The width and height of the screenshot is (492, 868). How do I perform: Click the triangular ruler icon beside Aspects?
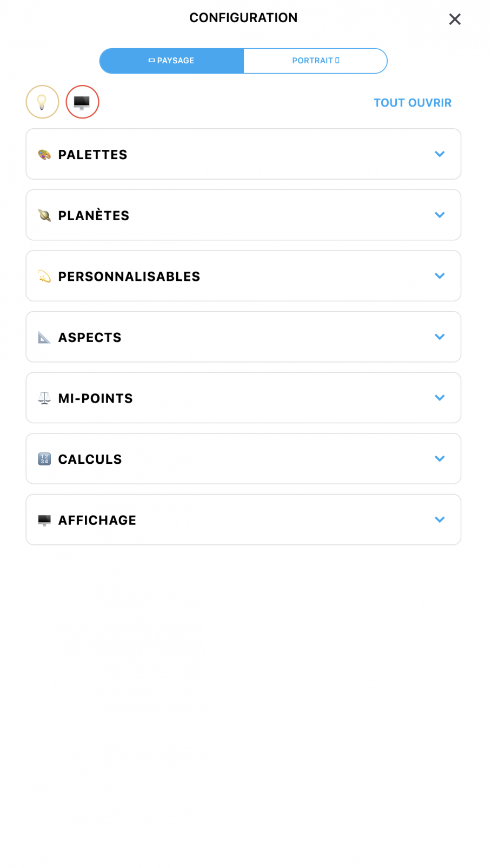coord(44,338)
